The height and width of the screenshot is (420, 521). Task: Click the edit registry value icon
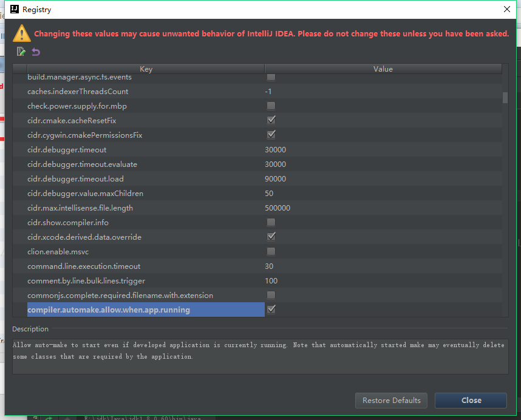[21, 52]
